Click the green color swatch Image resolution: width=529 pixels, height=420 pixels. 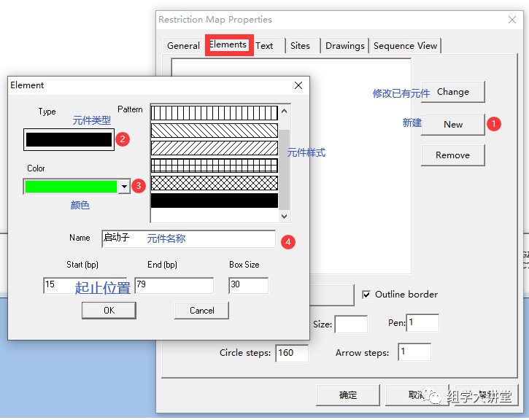pyautogui.click(x=71, y=187)
